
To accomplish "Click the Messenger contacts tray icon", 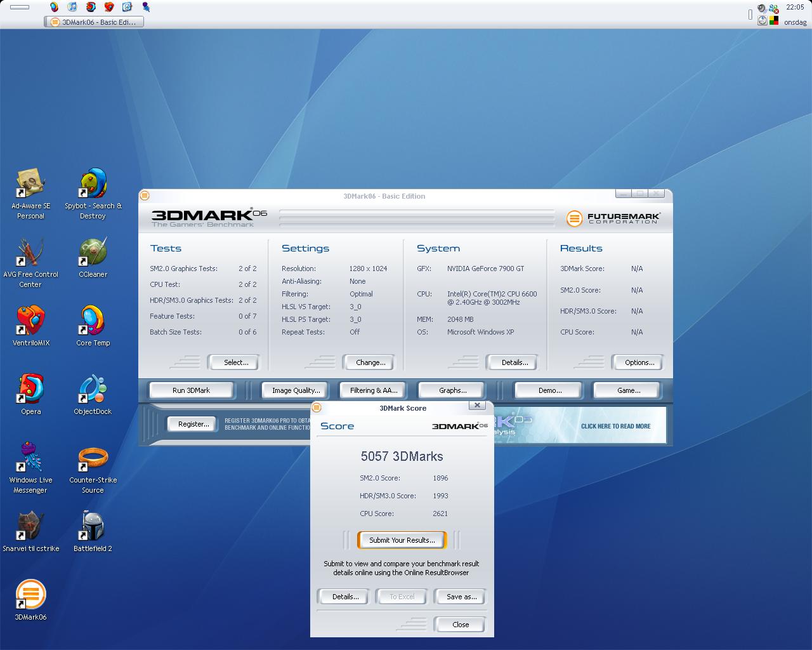I will (x=773, y=9).
